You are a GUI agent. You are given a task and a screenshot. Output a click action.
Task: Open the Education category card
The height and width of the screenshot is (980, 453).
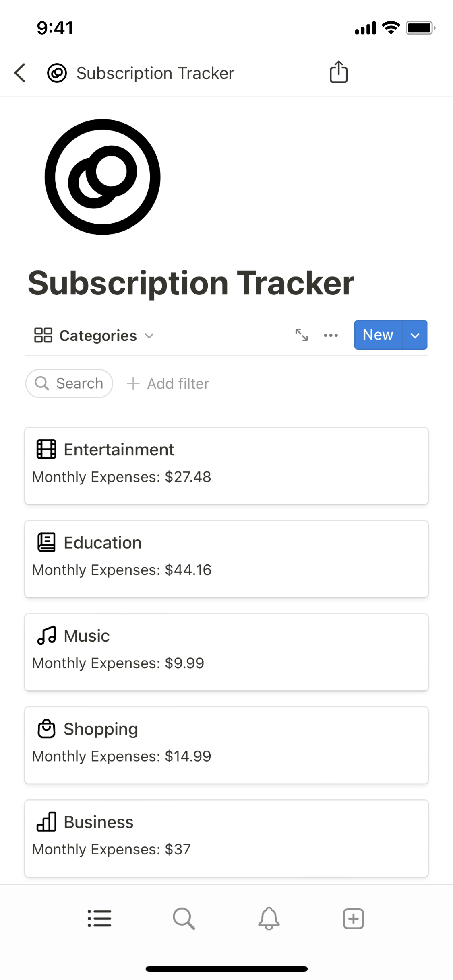point(226,559)
